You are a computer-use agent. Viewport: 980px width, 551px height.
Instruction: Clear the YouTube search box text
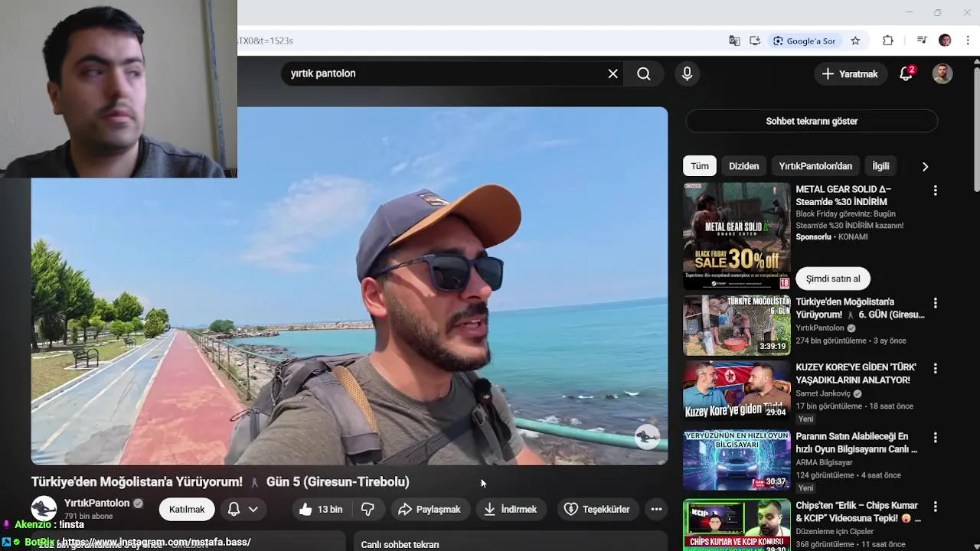612,73
